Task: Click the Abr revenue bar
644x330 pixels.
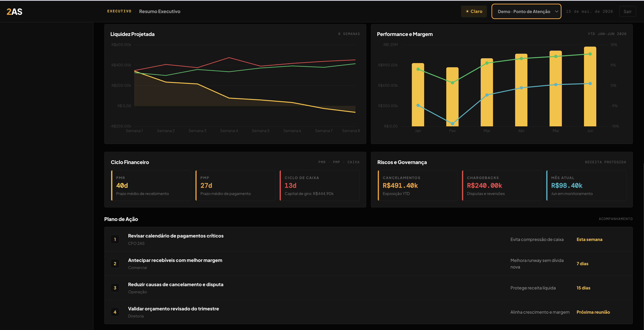Action: point(521,90)
